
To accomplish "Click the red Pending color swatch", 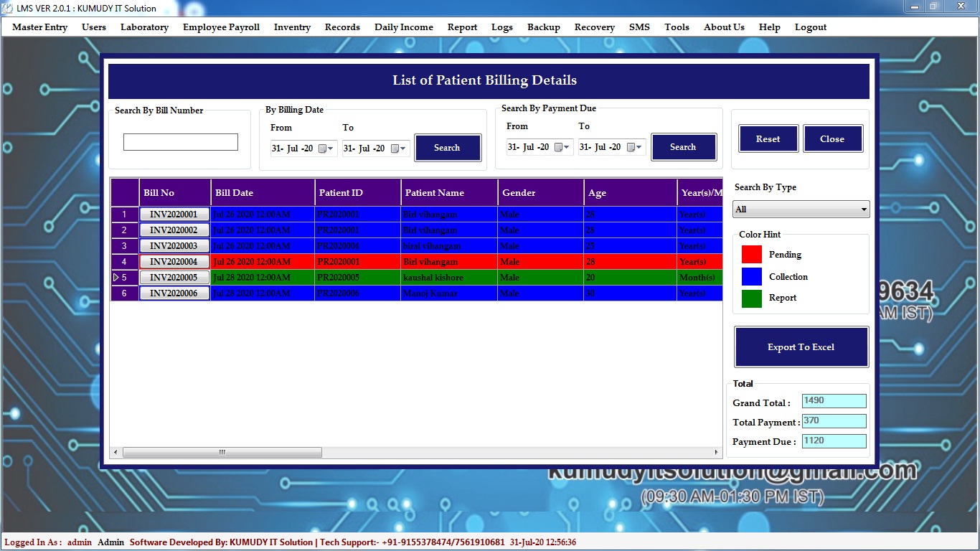I will click(x=751, y=255).
